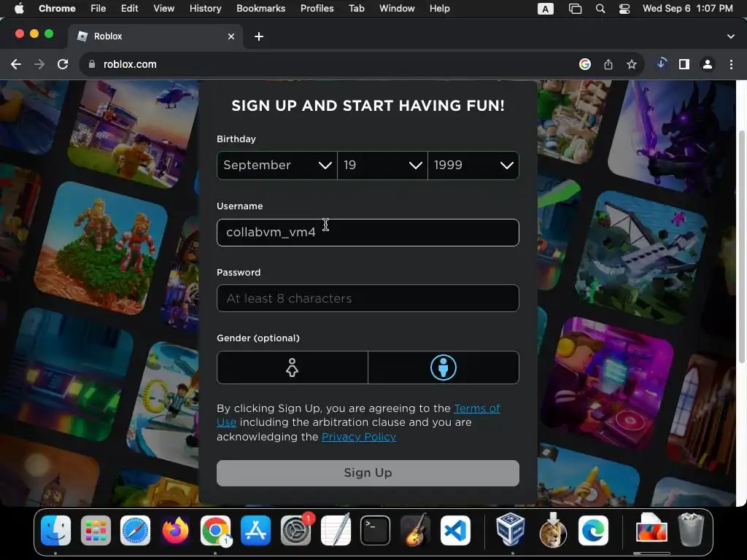
Task: Expand the tab search chevron
Action: pos(731,36)
